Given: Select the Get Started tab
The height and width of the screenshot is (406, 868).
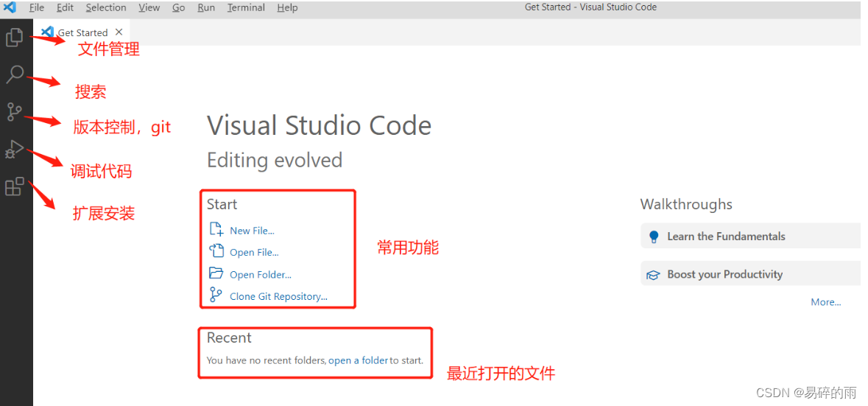Looking at the screenshot, I should click(x=82, y=32).
